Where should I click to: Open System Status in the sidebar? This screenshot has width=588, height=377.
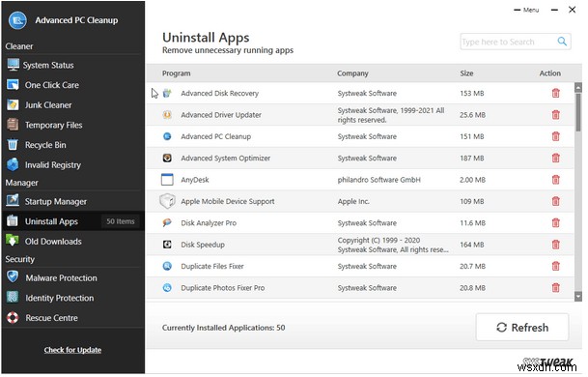click(72, 65)
